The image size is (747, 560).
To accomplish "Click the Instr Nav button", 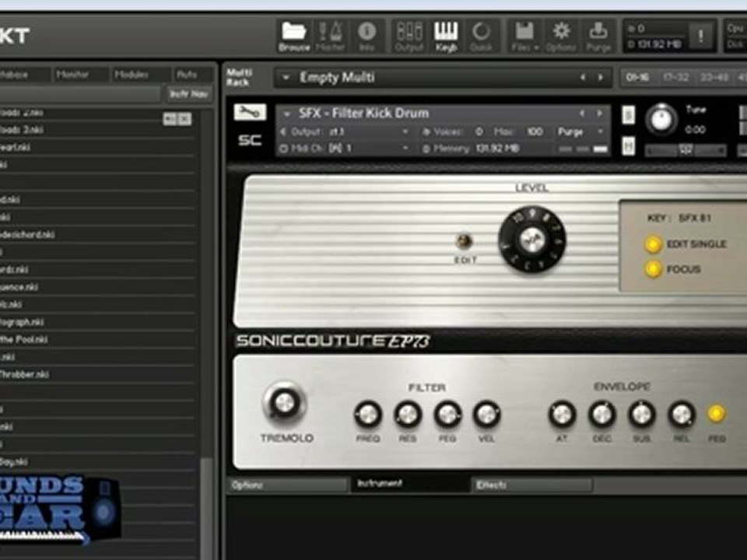I will (188, 94).
